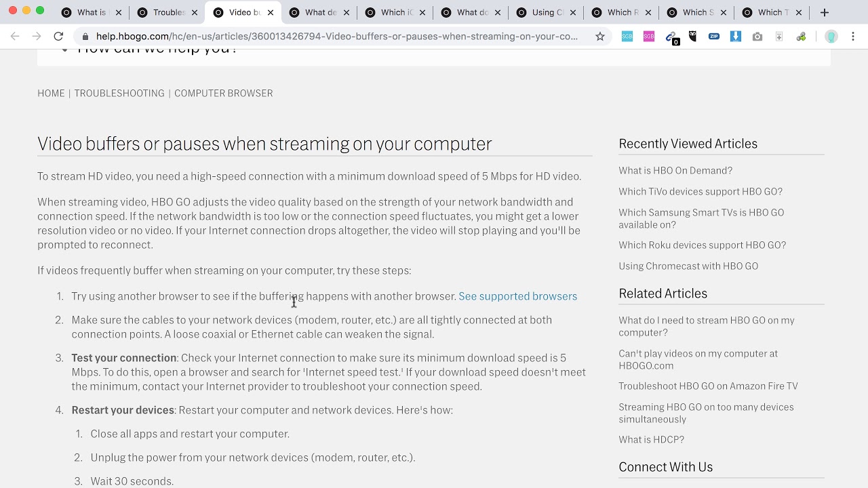Click the ZIP extension icon

(x=714, y=37)
